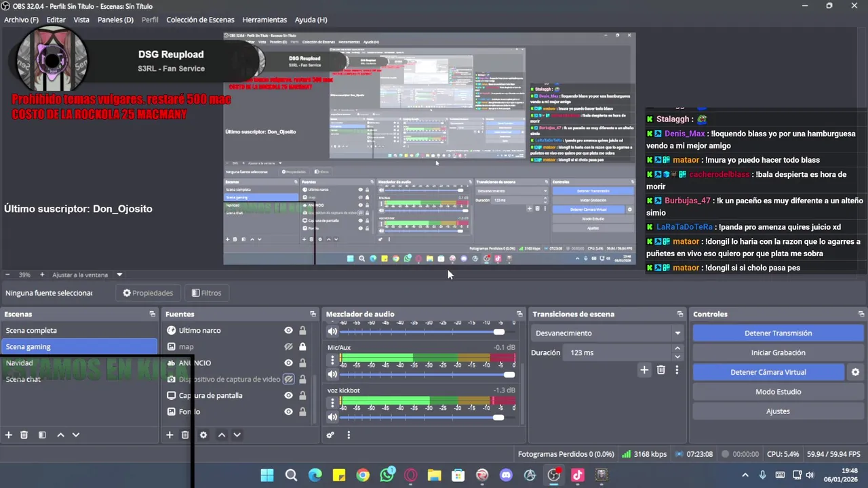
Task: Open scene filters icon in Escenas toolbar
Action: (42, 434)
